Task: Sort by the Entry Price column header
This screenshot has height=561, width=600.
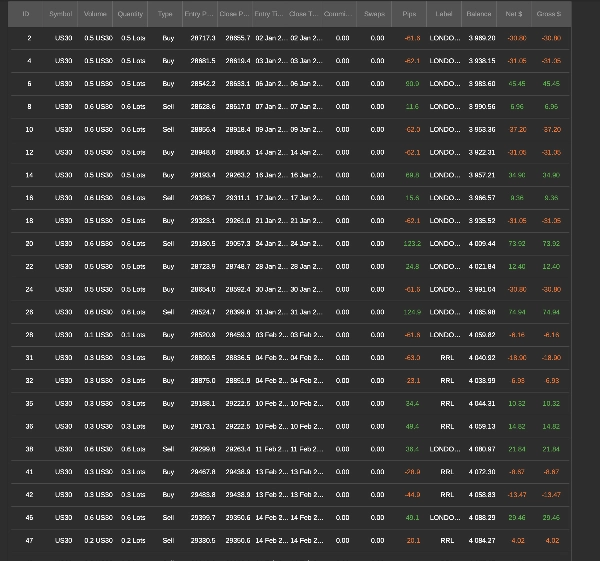Action: point(200,14)
